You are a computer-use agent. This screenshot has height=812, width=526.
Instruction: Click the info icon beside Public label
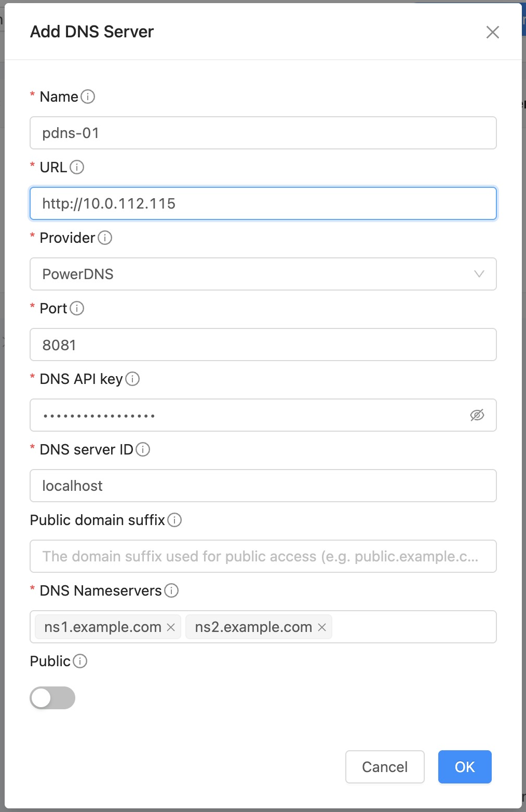(x=80, y=661)
